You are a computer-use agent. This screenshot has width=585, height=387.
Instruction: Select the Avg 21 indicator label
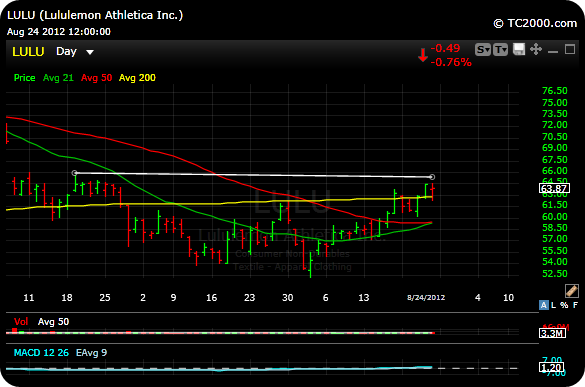click(58, 78)
